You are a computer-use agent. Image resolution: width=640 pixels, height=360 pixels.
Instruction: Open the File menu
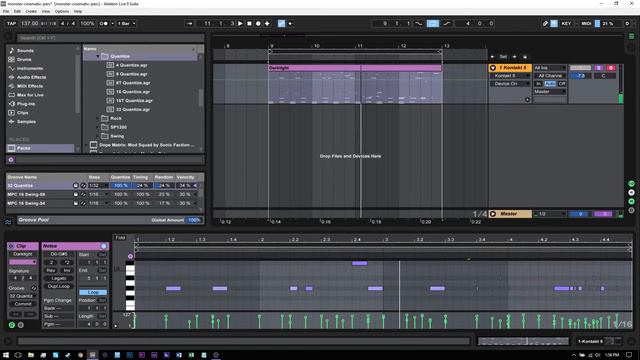(6, 11)
